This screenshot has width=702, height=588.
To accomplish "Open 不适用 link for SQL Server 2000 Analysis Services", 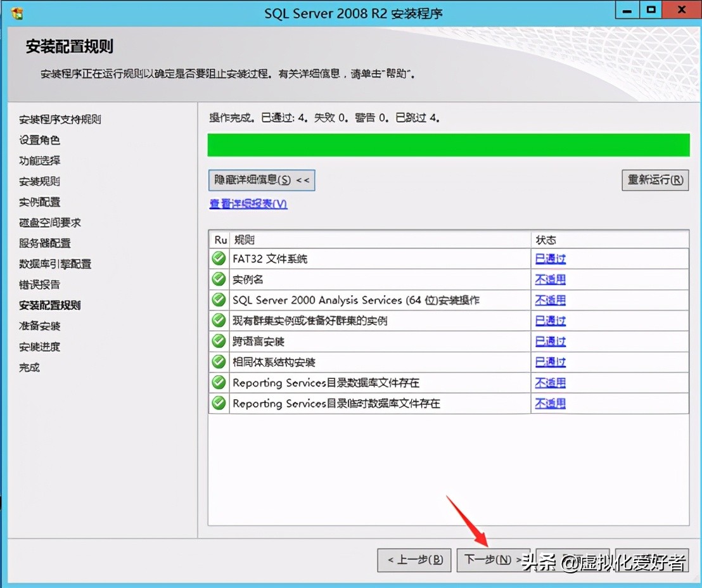I will tap(550, 300).
